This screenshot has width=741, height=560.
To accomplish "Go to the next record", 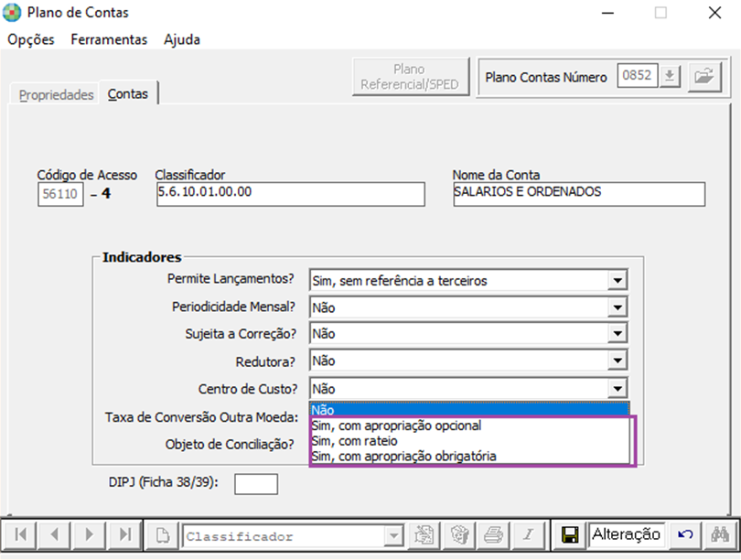I will tap(90, 535).
